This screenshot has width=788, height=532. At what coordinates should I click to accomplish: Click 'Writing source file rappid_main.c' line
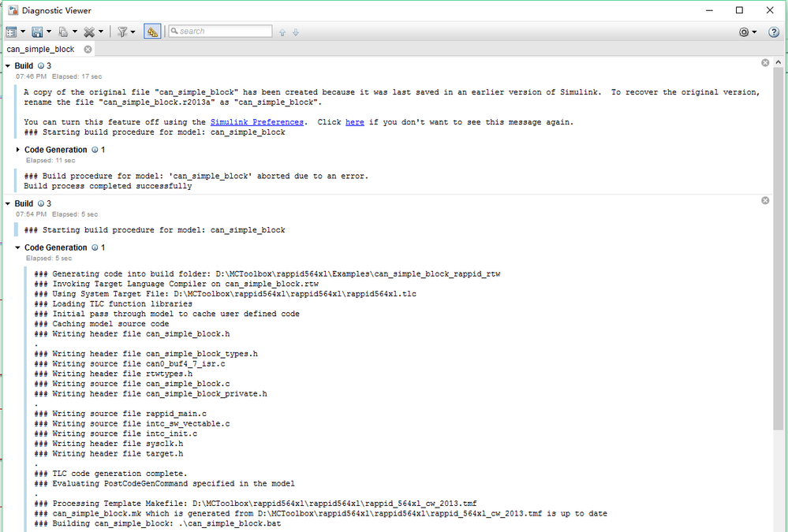coord(120,414)
